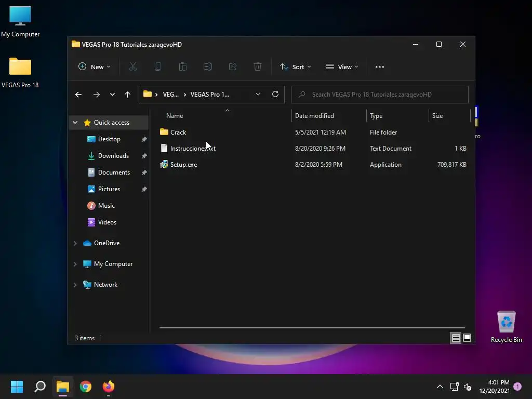
Task: Open the Sort dropdown menu
Action: 295,67
